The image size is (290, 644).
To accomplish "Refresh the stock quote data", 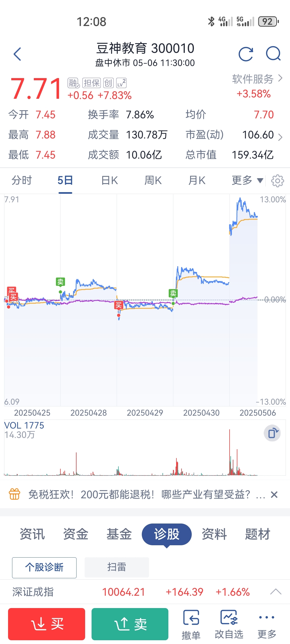I will pos(246,54).
